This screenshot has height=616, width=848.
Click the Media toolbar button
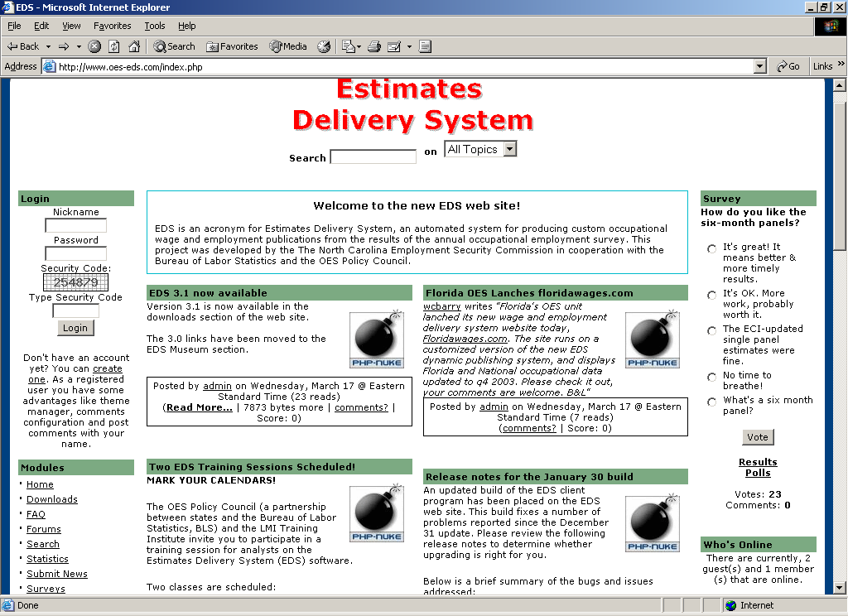pyautogui.click(x=288, y=46)
